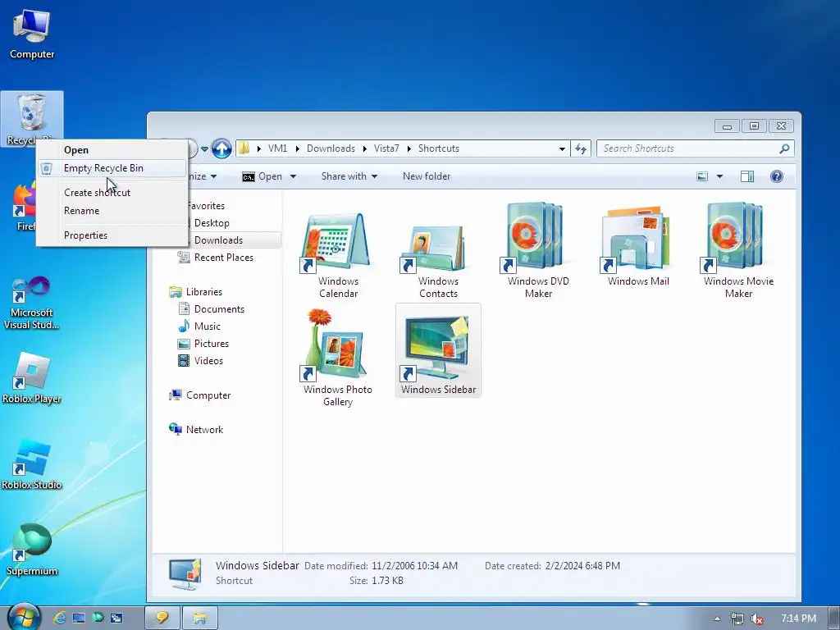Open the yellow speech bubble taskbar app

[162, 619]
